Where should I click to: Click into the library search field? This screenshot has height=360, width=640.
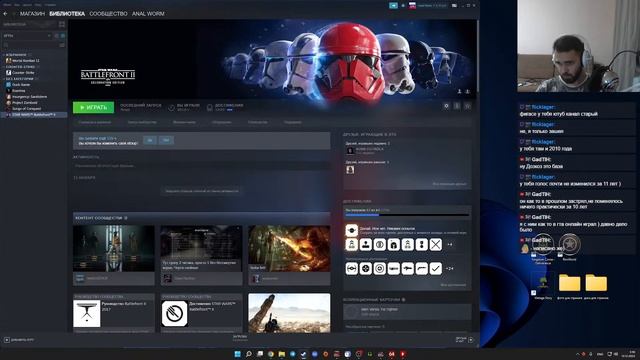click(29, 45)
